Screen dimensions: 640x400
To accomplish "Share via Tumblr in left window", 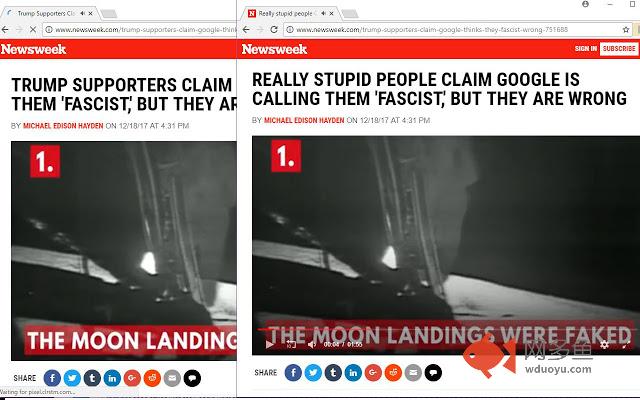I will point(92,378).
